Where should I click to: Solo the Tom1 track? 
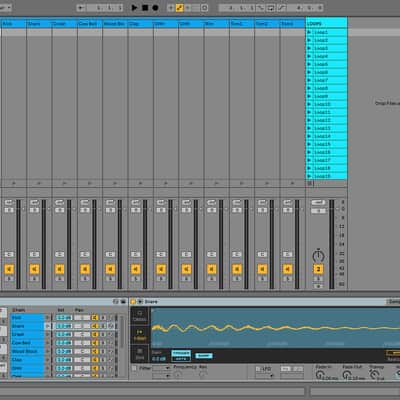(237, 279)
